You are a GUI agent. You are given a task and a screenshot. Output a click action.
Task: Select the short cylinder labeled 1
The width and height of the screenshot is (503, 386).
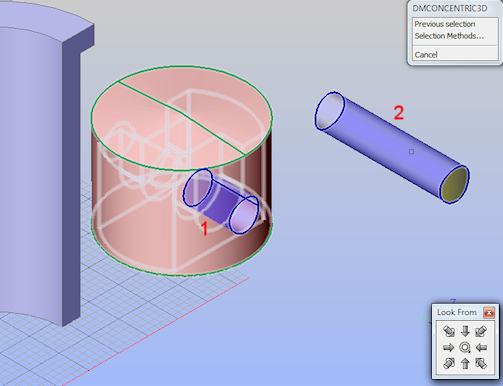coord(221,202)
